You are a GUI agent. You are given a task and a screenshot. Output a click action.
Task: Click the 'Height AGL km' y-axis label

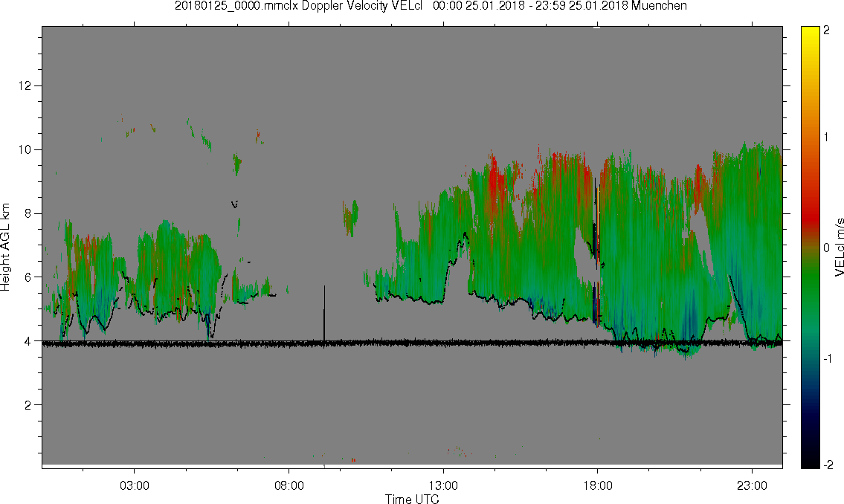point(5,248)
